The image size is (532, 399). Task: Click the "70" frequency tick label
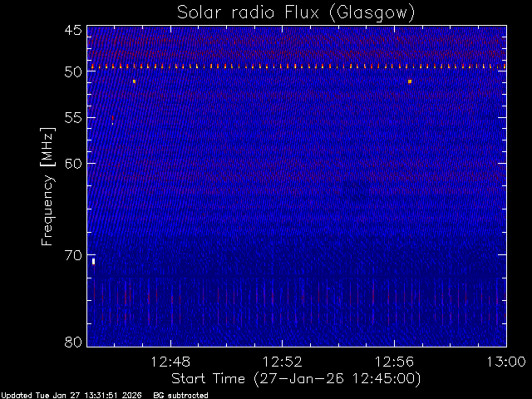(x=73, y=255)
